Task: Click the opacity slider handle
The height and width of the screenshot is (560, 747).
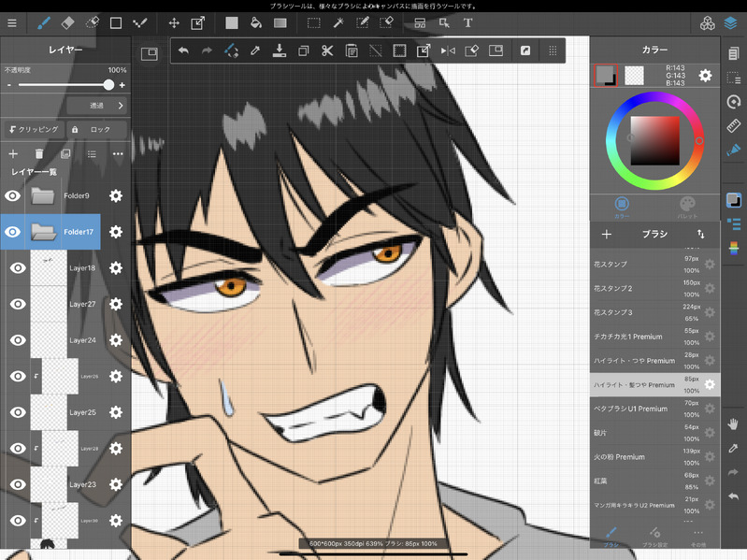Action: [x=108, y=85]
